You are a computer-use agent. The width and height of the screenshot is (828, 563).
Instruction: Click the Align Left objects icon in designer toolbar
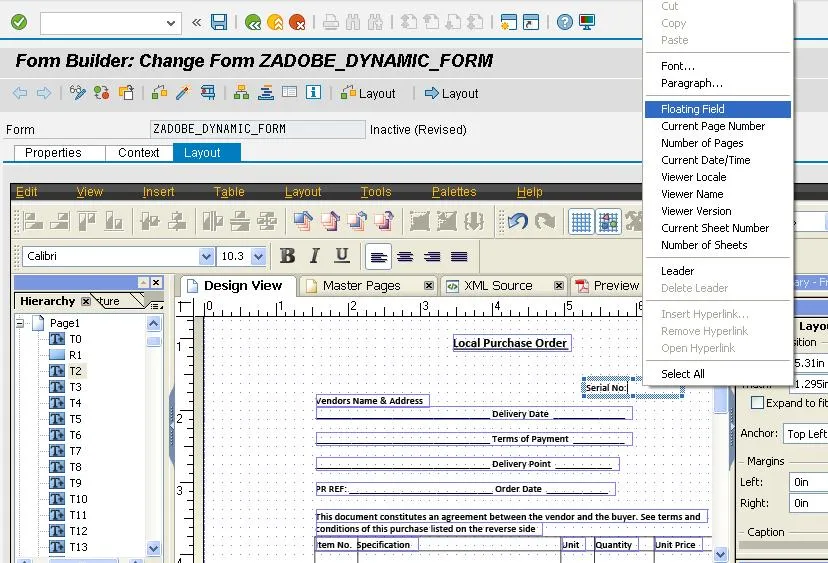click(33, 221)
